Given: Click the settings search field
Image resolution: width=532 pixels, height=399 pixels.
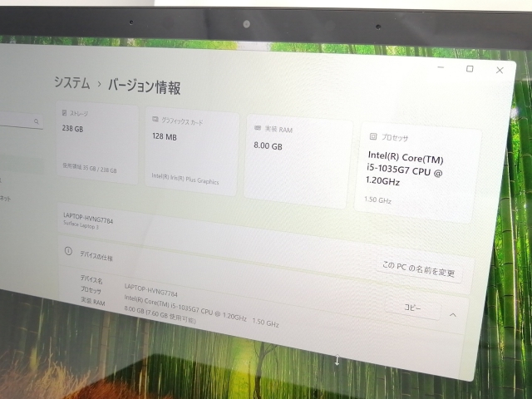Looking at the screenshot, I should coord(20,121).
